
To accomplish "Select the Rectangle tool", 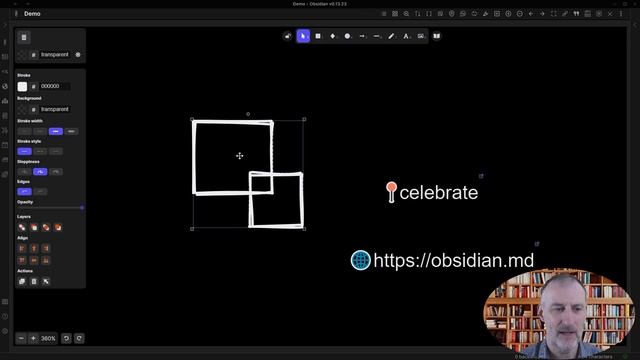I will pos(318,36).
